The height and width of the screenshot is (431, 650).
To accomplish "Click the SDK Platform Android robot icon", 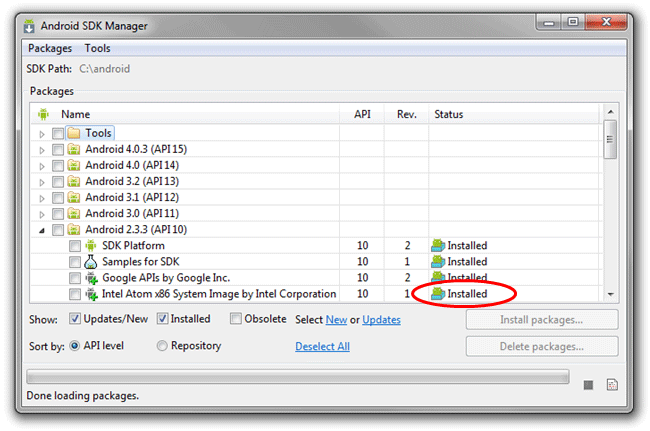I will pyautogui.click(x=91, y=246).
